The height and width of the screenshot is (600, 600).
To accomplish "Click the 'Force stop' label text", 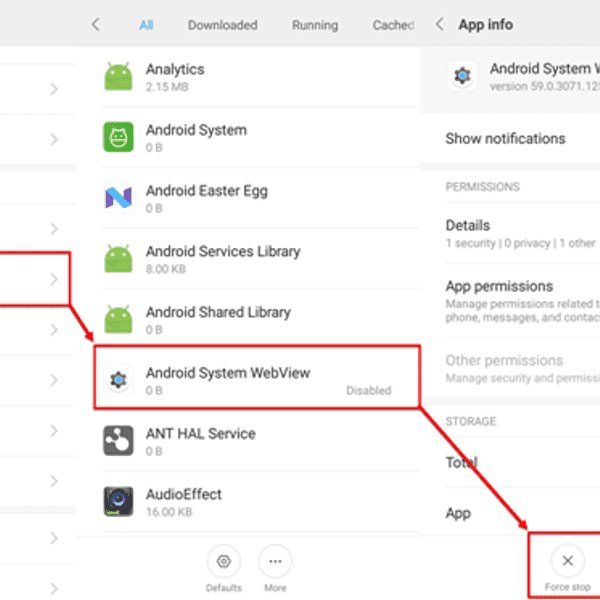I will 567,587.
